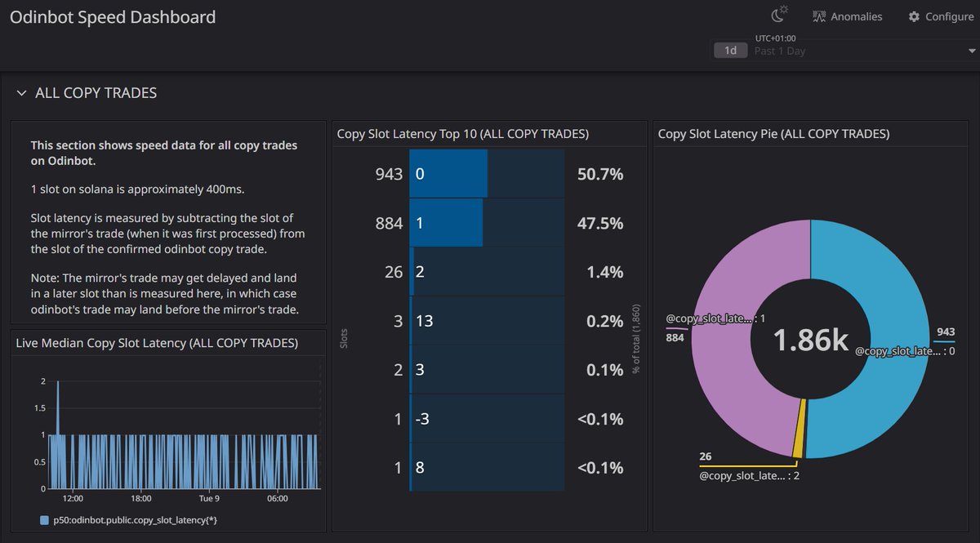980x543 pixels.
Task: Click the 1.86k total in the donut center
Action: pyautogui.click(x=810, y=339)
